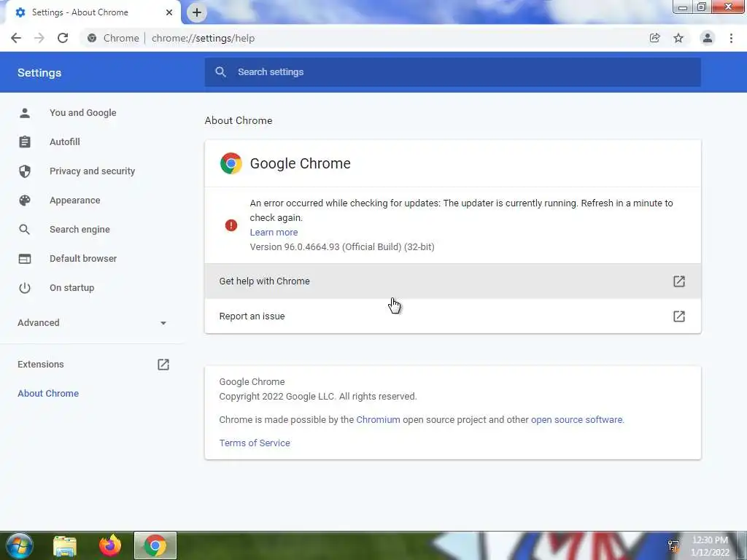Open the Chromium project link
Viewport: 747px width, 560px height.
[x=379, y=419]
